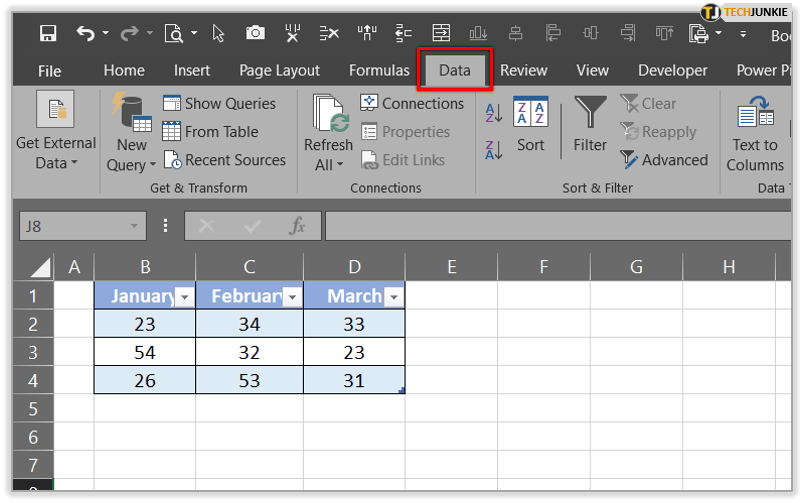Toggle the Filter funnel icon
The width and height of the screenshot is (804, 503).
tap(590, 124)
